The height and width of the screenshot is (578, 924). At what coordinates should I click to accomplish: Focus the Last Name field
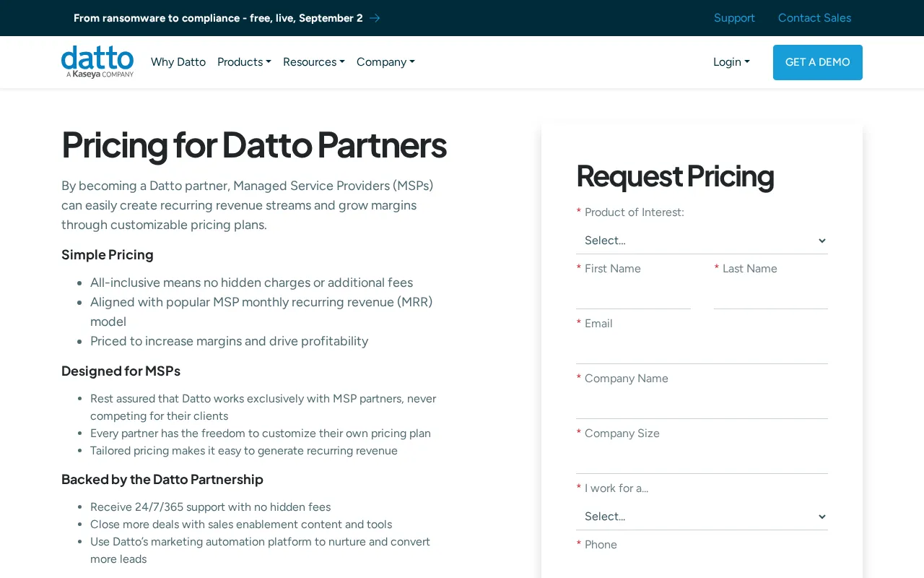pos(771,296)
